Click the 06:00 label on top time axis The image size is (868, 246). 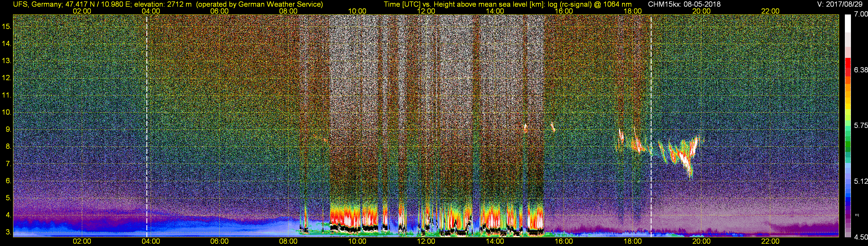pos(219,11)
